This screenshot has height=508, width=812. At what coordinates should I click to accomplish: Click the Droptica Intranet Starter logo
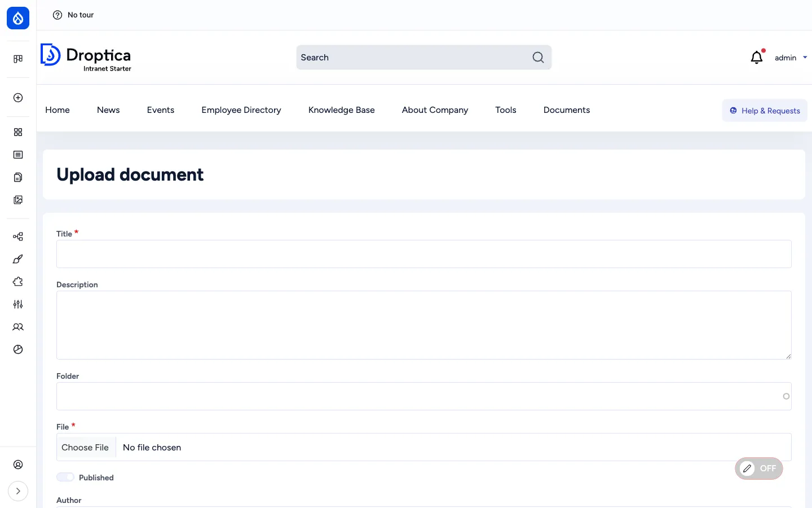[86, 58]
